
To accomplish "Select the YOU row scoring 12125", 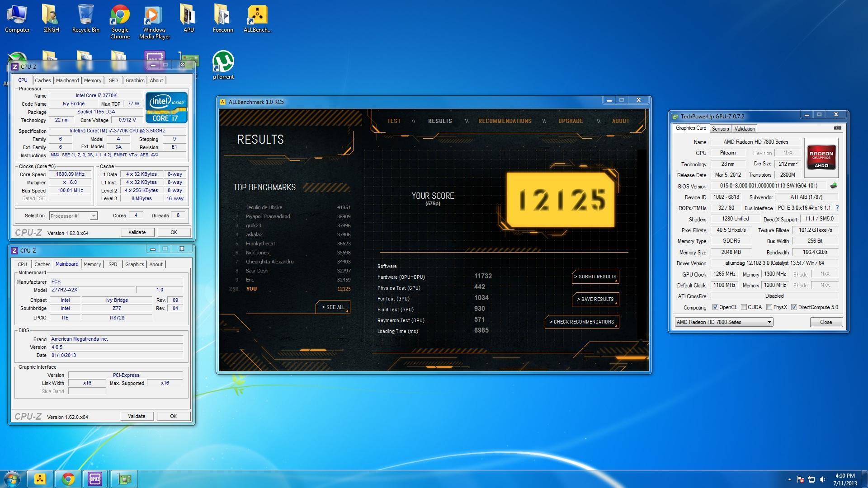I will (290, 289).
